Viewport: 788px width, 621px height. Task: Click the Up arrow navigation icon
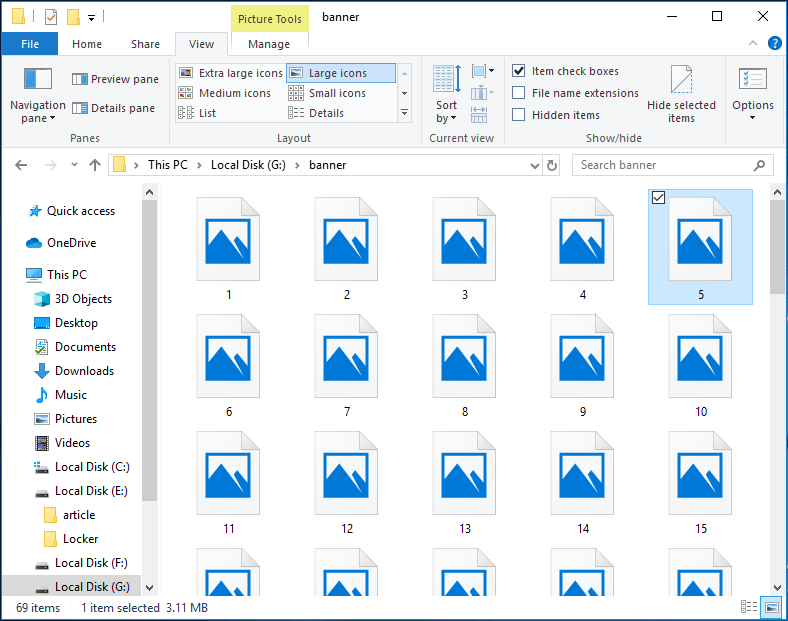(x=95, y=165)
